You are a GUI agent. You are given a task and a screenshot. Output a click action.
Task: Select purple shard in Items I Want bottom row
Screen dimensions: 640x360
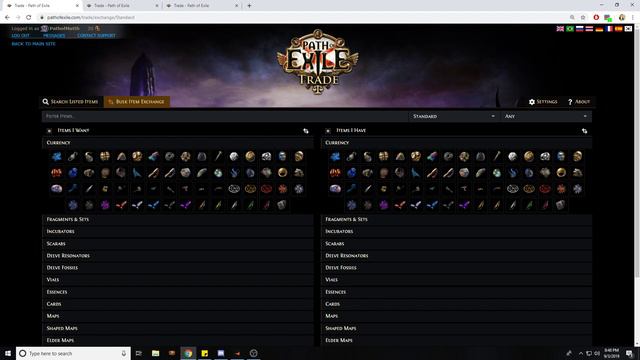click(x=105, y=205)
